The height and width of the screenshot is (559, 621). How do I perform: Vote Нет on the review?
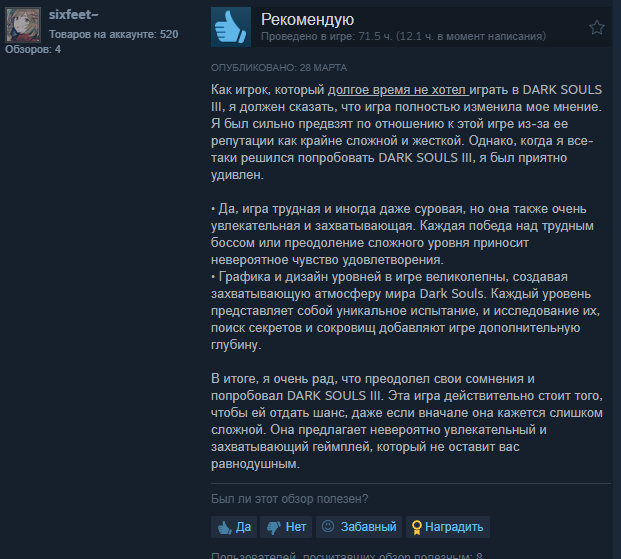286,527
